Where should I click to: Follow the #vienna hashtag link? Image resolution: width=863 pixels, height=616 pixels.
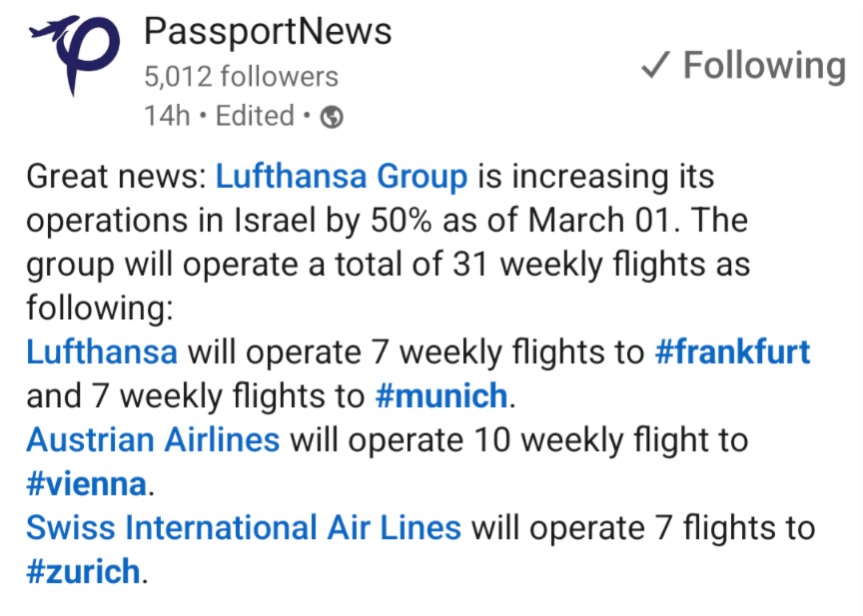pos(87,483)
